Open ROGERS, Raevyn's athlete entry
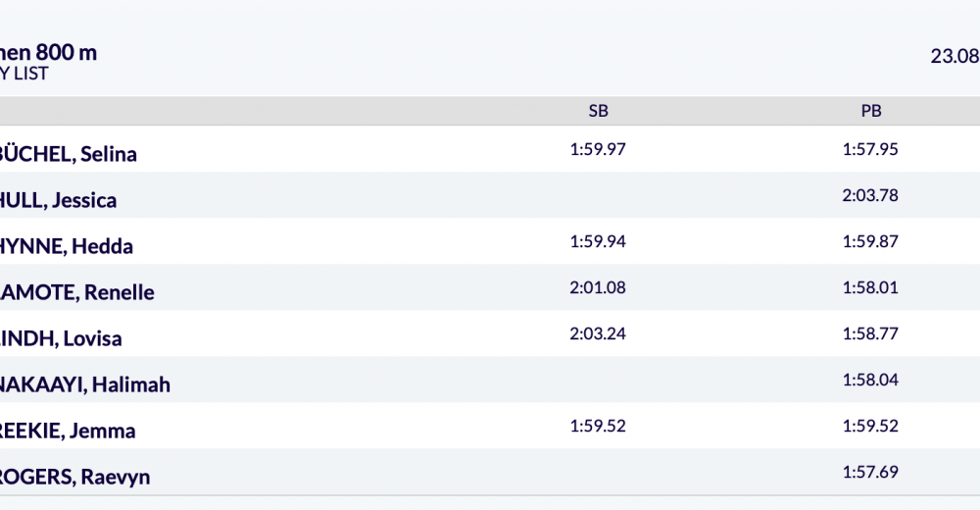The height and width of the screenshot is (510, 980). [73, 477]
